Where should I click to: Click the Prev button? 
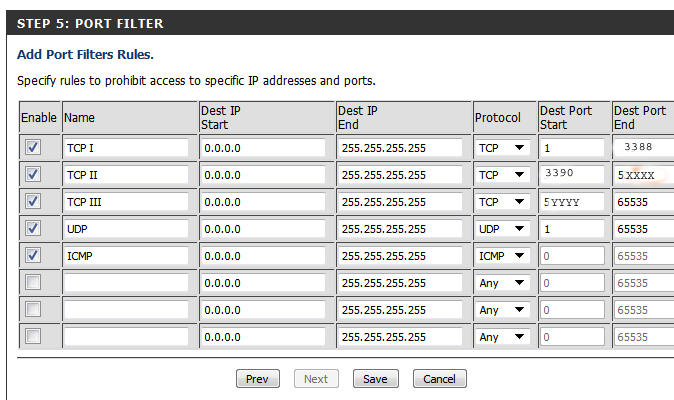pos(257,379)
